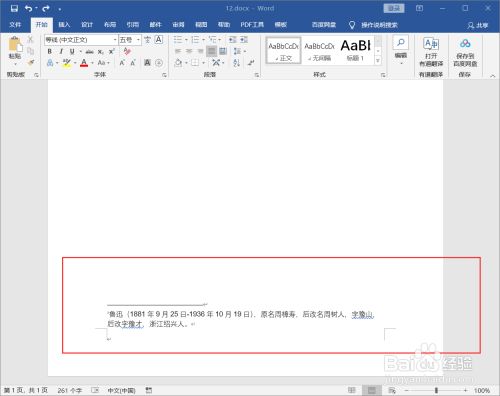Open Youdao translation with the A-character icon
The image size is (500, 396).
click(x=431, y=44)
